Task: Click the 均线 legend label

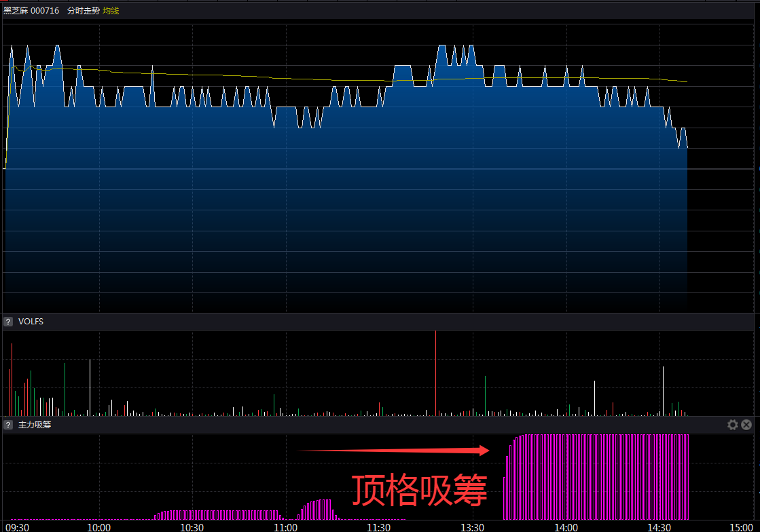Action: coord(111,11)
